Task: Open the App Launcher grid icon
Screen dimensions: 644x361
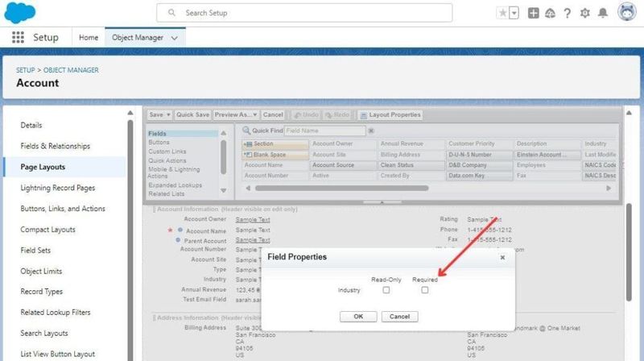Action: (18, 37)
